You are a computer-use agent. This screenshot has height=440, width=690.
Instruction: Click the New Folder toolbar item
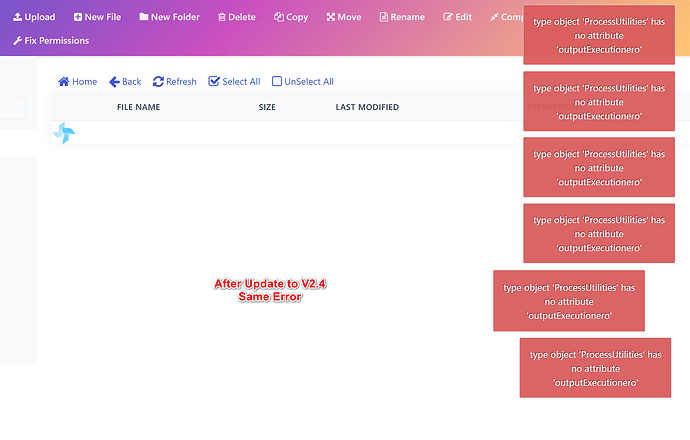coord(169,17)
